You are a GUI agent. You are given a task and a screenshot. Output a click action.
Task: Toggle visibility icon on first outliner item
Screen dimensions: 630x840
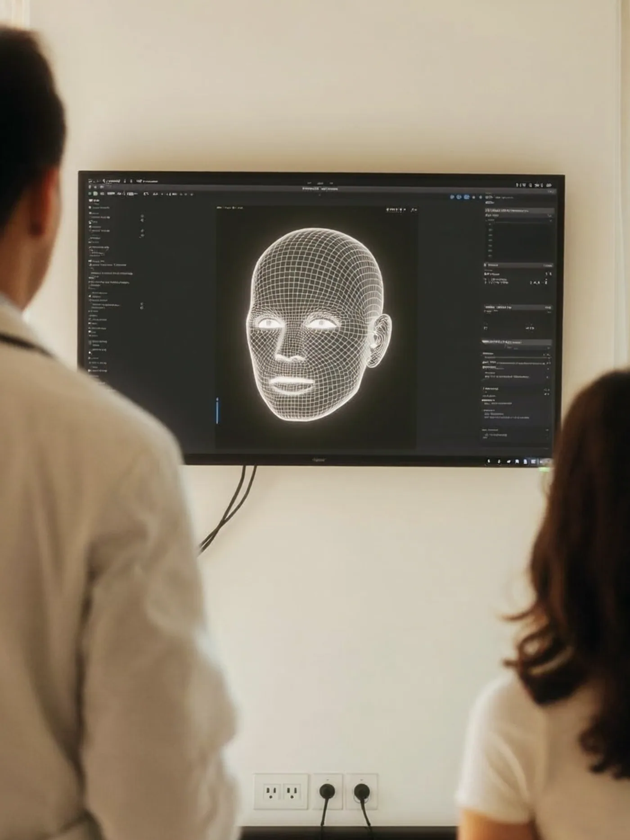click(x=142, y=216)
